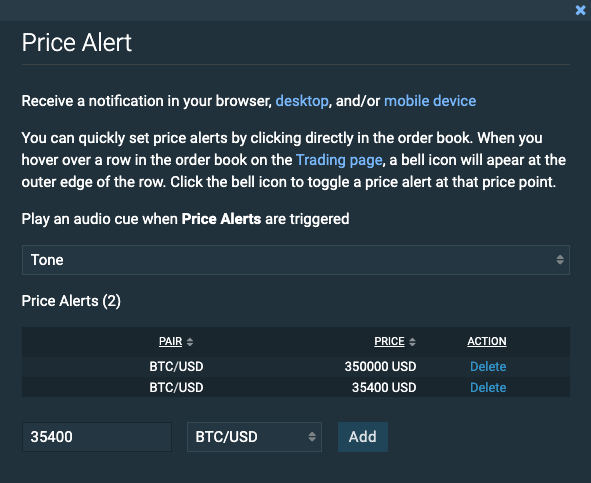Image resolution: width=591 pixels, height=483 pixels.
Task: Open the Tone audio cue dropdown
Action: click(296, 260)
